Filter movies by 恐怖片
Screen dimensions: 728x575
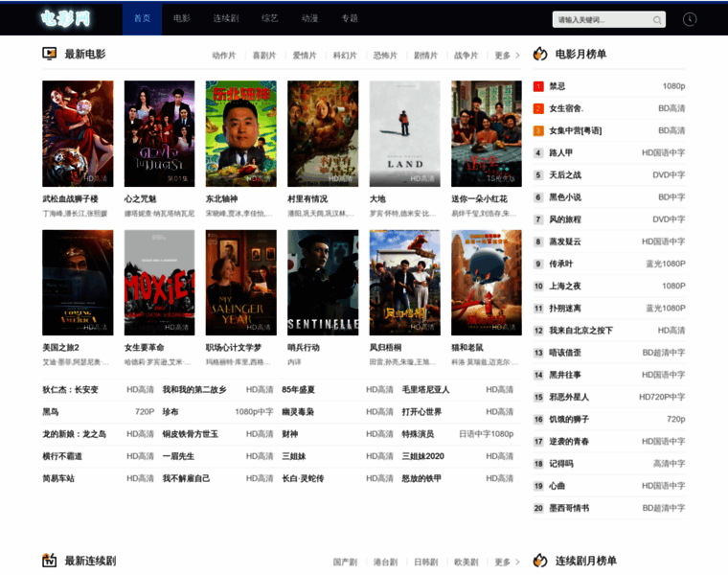pyautogui.click(x=385, y=56)
